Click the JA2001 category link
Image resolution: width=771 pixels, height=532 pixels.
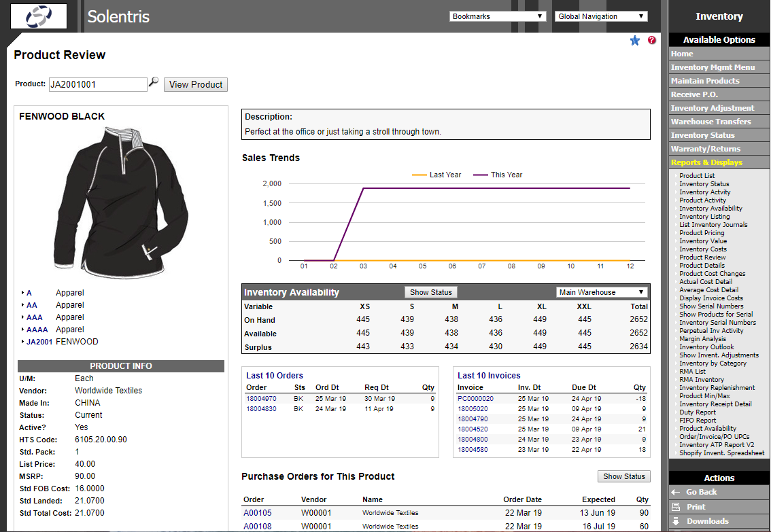[39, 342]
